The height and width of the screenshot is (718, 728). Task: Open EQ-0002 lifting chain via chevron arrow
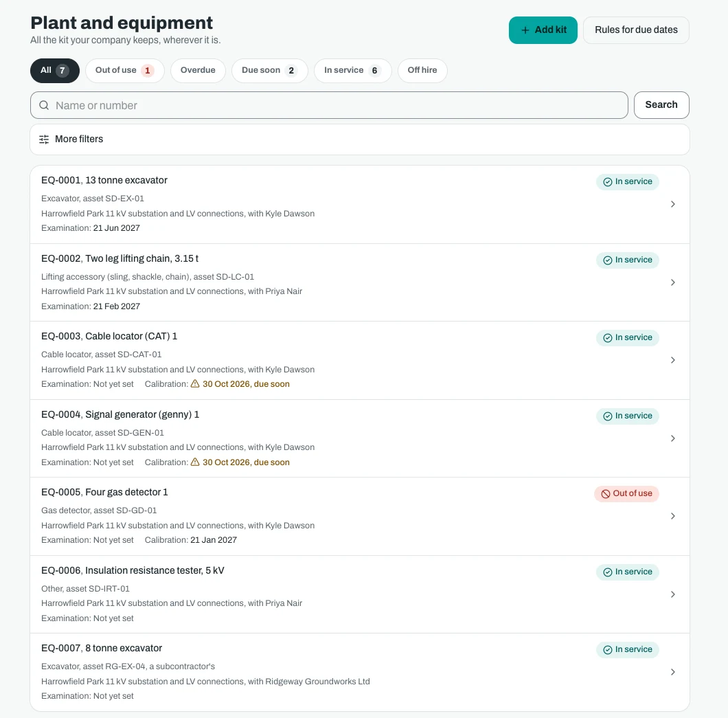pyautogui.click(x=673, y=282)
